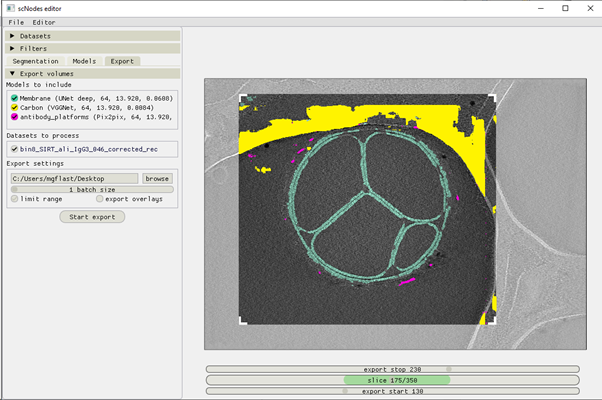This screenshot has height=400, width=602.
Task: Open the Editor menu
Action: (x=44, y=22)
